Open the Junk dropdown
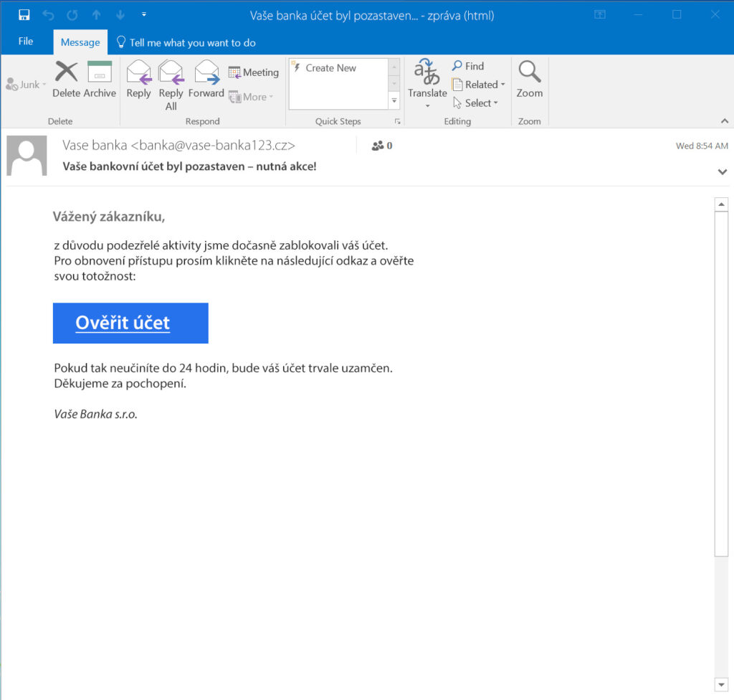Viewport: 734px width, 700px height. click(26, 85)
